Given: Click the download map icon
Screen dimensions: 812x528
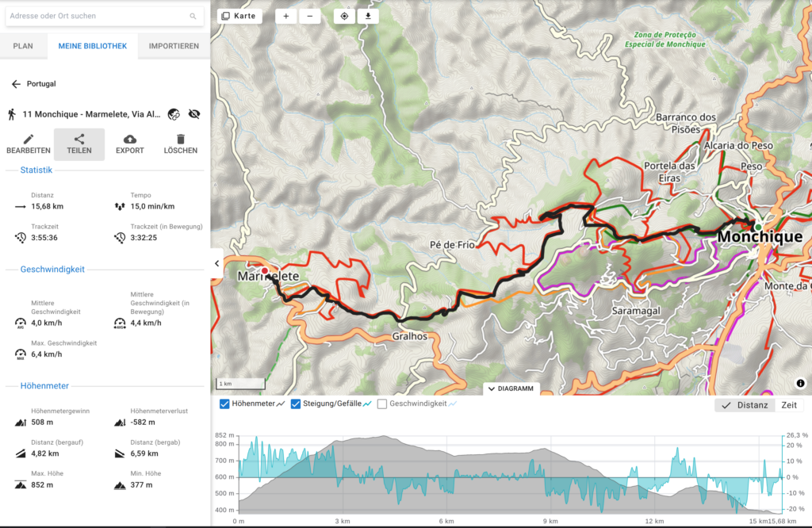Looking at the screenshot, I should click(x=368, y=16).
